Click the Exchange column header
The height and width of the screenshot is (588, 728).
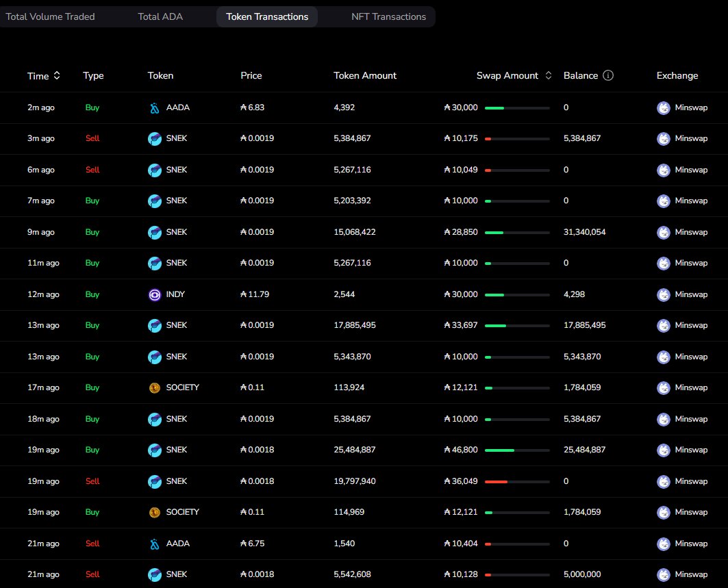677,76
